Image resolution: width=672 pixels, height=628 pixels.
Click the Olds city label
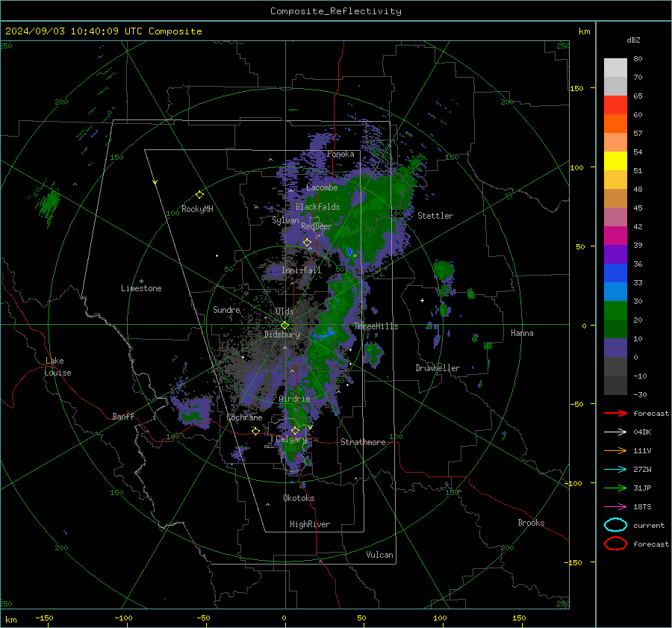tap(284, 311)
